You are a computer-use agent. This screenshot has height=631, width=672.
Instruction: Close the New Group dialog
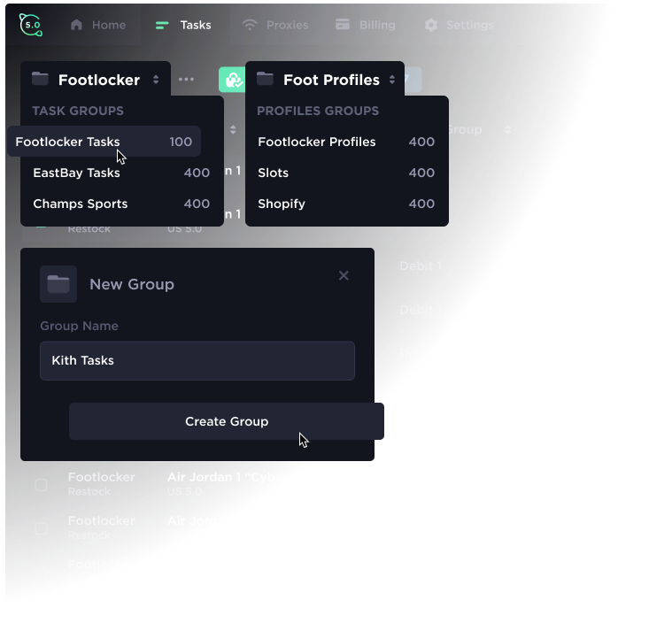(x=344, y=275)
